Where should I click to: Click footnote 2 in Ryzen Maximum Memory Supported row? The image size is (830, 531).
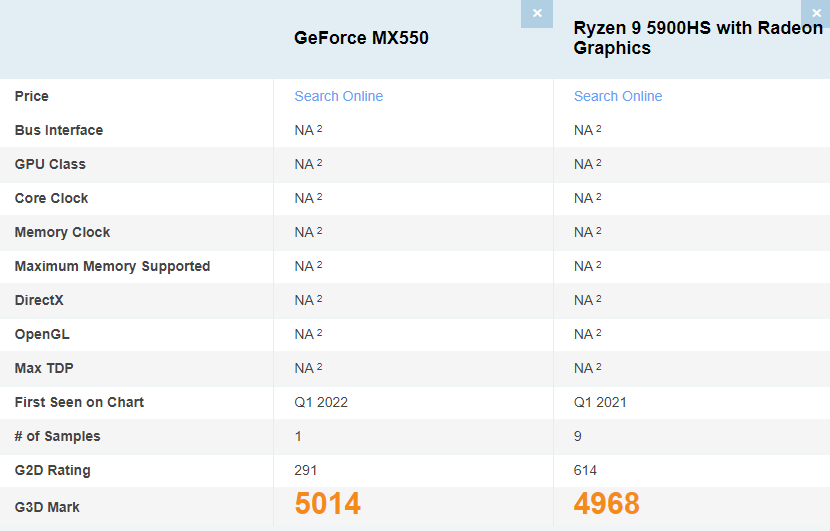599,265
